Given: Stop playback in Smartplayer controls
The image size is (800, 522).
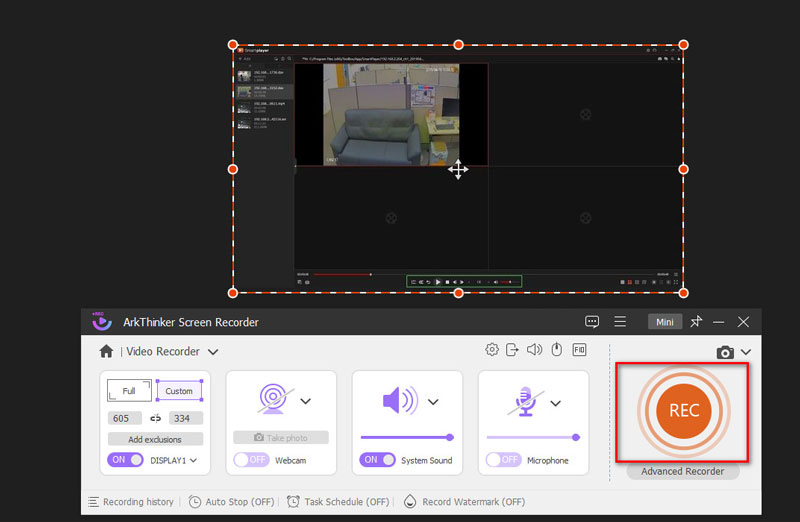Looking at the screenshot, I should (447, 282).
